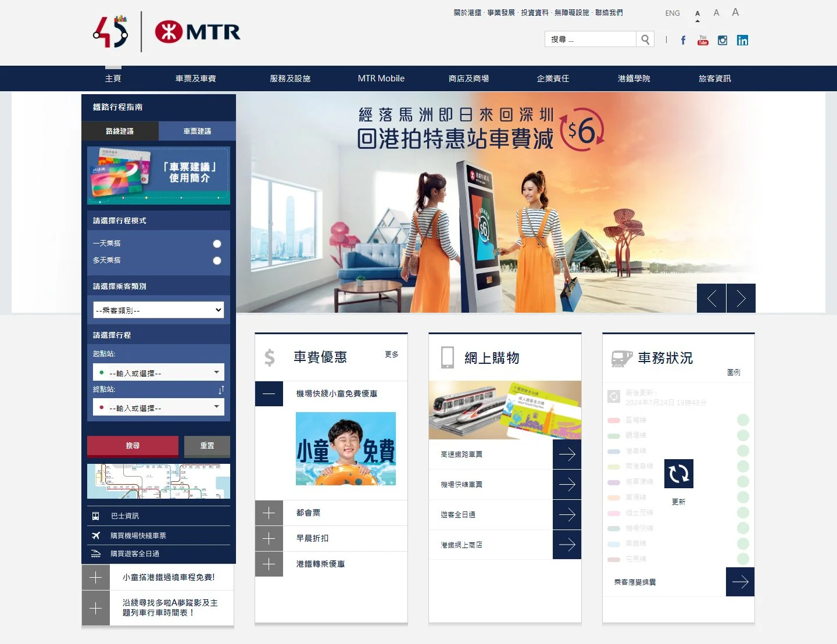Open 港鐵學院 nav menu
This screenshot has height=644, width=837.
[634, 78]
